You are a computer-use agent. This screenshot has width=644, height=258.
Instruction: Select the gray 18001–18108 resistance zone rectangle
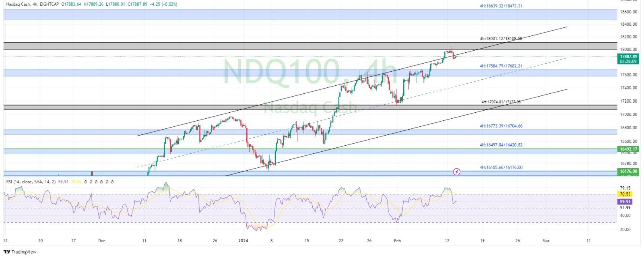point(310,46)
